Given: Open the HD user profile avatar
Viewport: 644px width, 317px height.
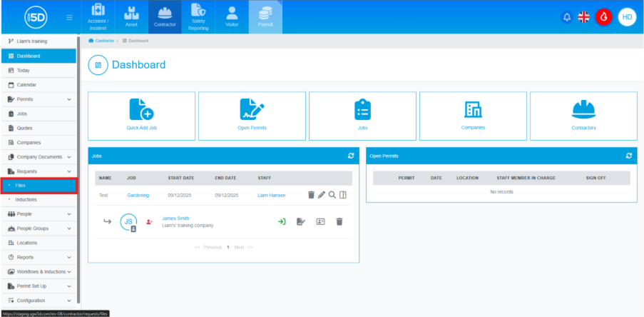Looking at the screenshot, I should 626,17.
